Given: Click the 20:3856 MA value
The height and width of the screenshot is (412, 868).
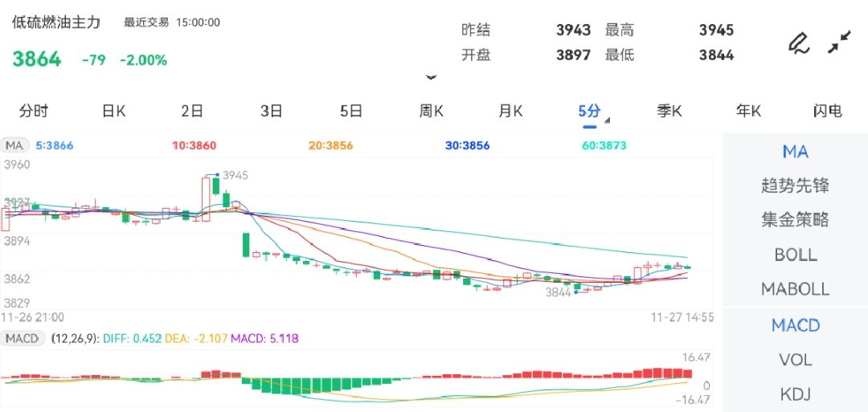Looking at the screenshot, I should (330, 146).
